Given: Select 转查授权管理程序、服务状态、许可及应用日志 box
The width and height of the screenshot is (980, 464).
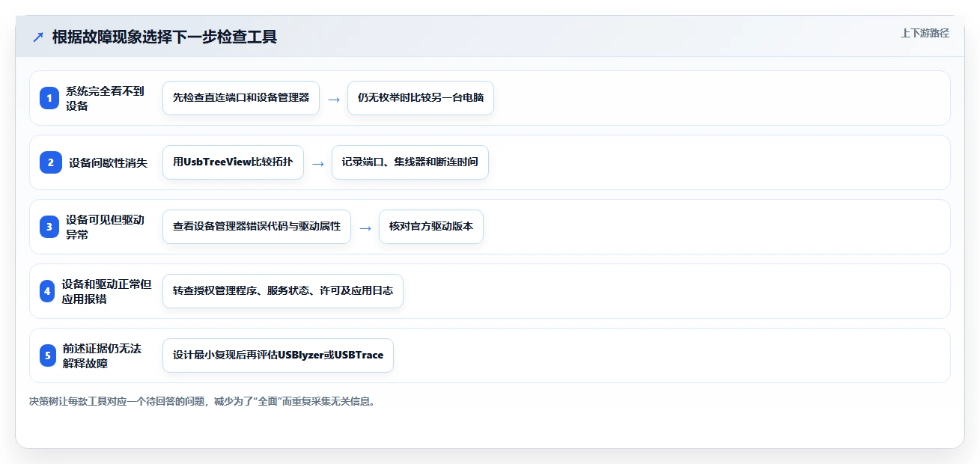Looking at the screenshot, I should (283, 291).
